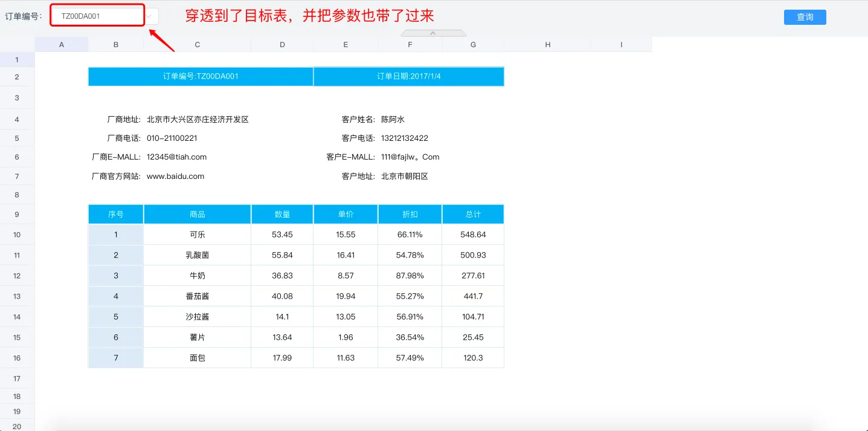Select the 可乐 product cell
The height and width of the screenshot is (431, 868).
[x=198, y=235]
